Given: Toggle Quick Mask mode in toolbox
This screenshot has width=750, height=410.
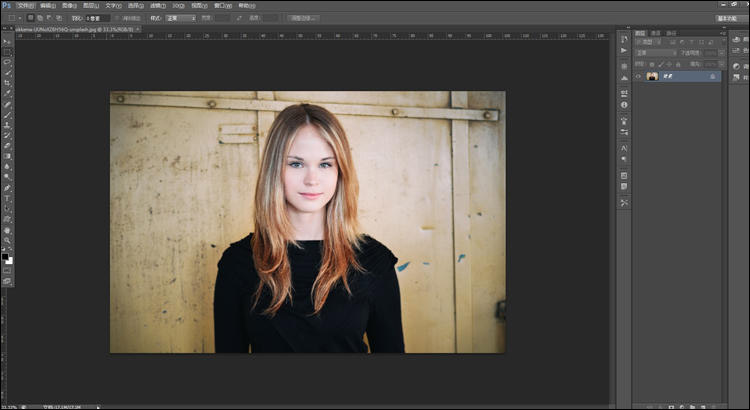Looking at the screenshot, I should pos(7,271).
